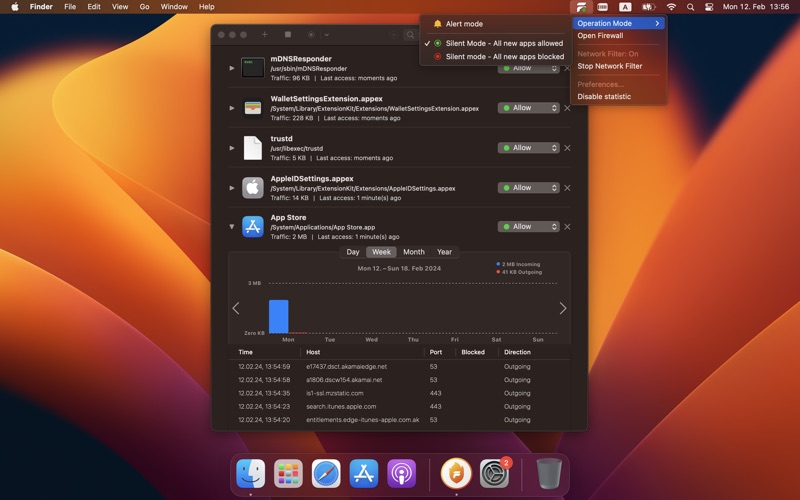This screenshot has width=800, height=500.
Task: Select the is1-ssl.mzstatic.com connection row
Action: [399, 393]
